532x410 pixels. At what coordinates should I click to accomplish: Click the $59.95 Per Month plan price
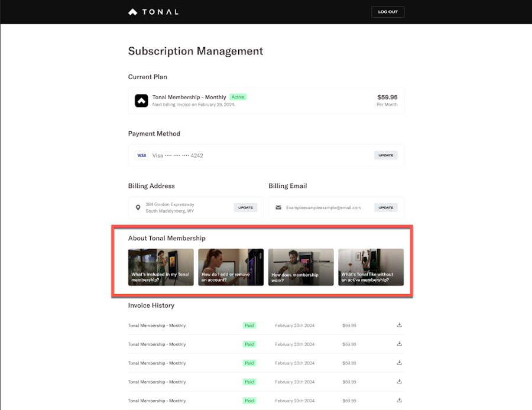point(387,100)
